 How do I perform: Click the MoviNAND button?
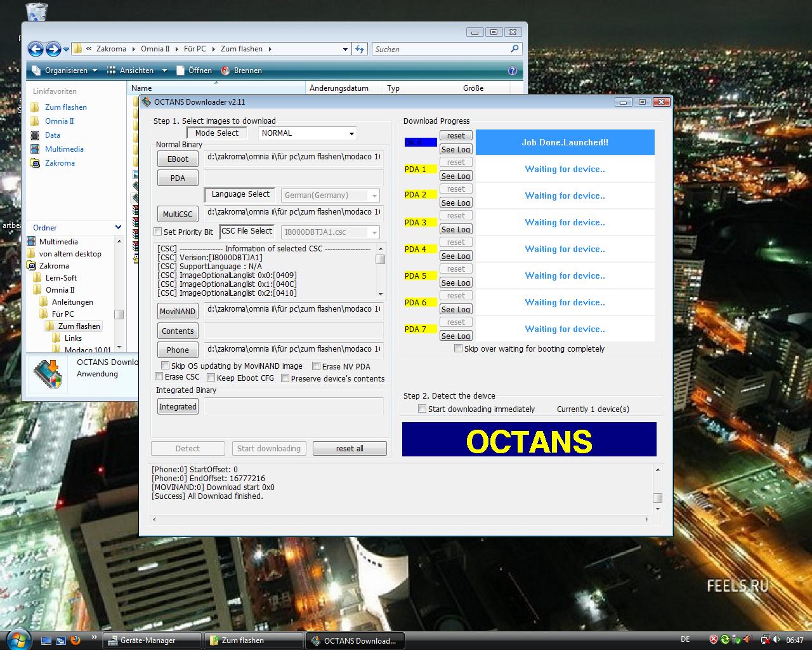178,312
